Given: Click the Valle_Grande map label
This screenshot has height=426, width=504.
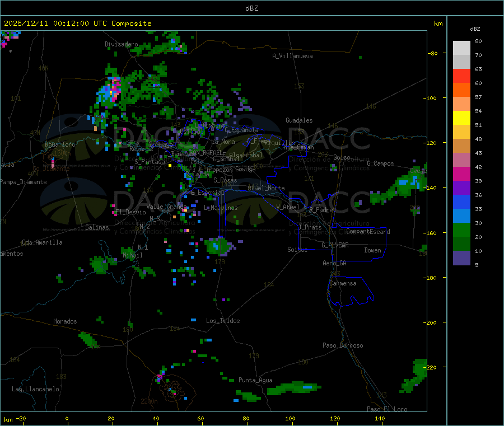Looking at the screenshot, I should pos(166,207).
